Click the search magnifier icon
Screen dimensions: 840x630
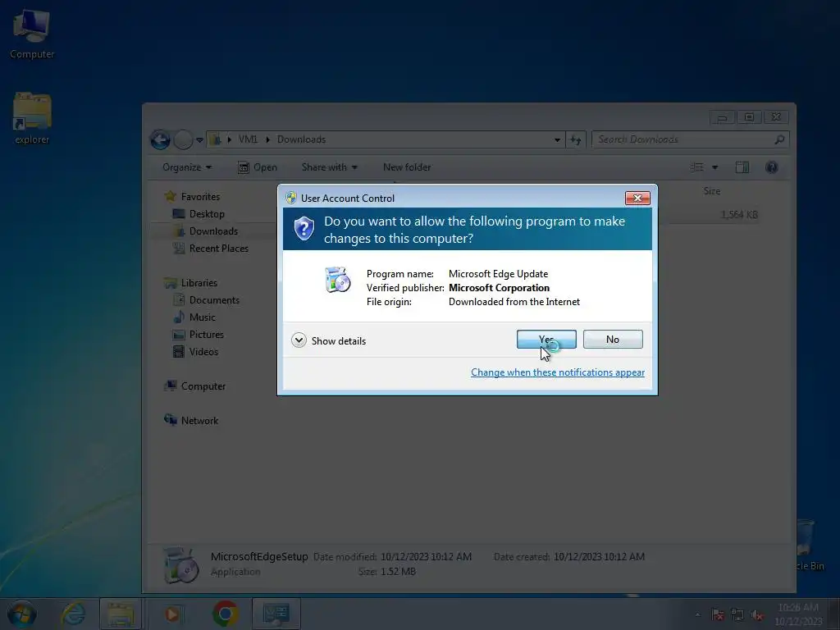point(779,139)
